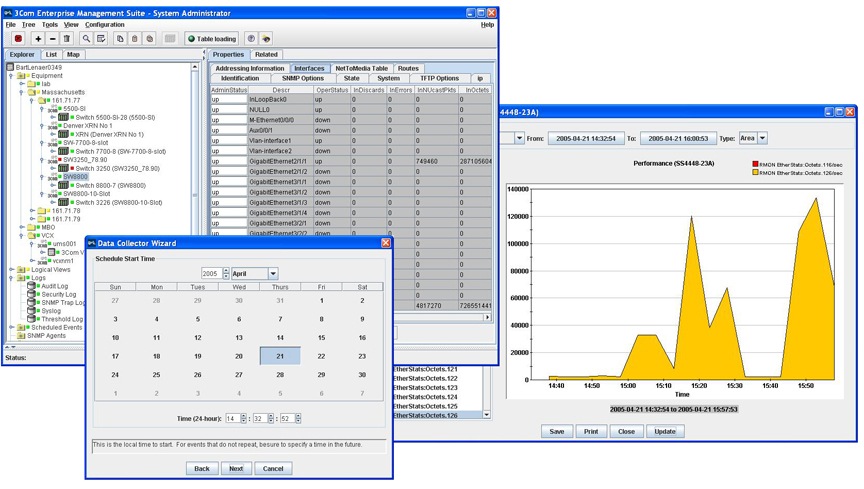Collapse the 161.71.77 tree node

click(32, 100)
